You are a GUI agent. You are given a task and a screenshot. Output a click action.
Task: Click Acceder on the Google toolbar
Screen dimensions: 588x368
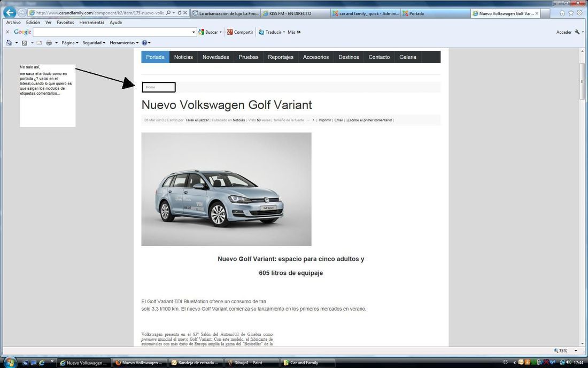563,32
